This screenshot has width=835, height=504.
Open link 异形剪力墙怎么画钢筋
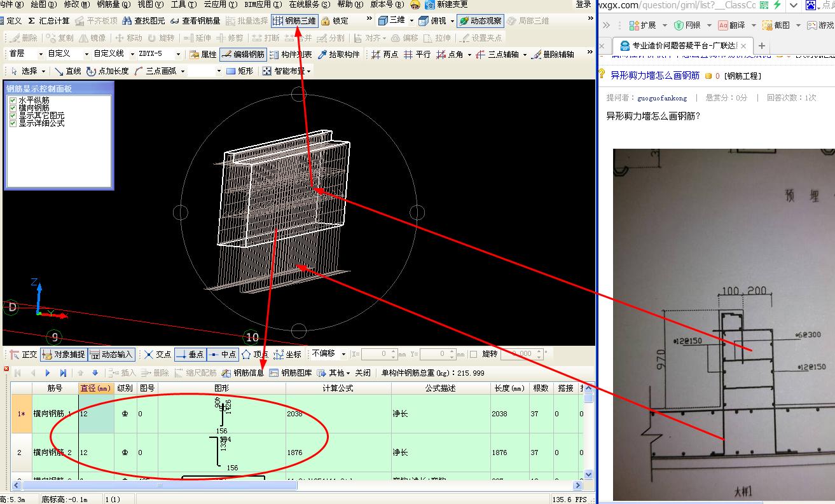pos(655,75)
